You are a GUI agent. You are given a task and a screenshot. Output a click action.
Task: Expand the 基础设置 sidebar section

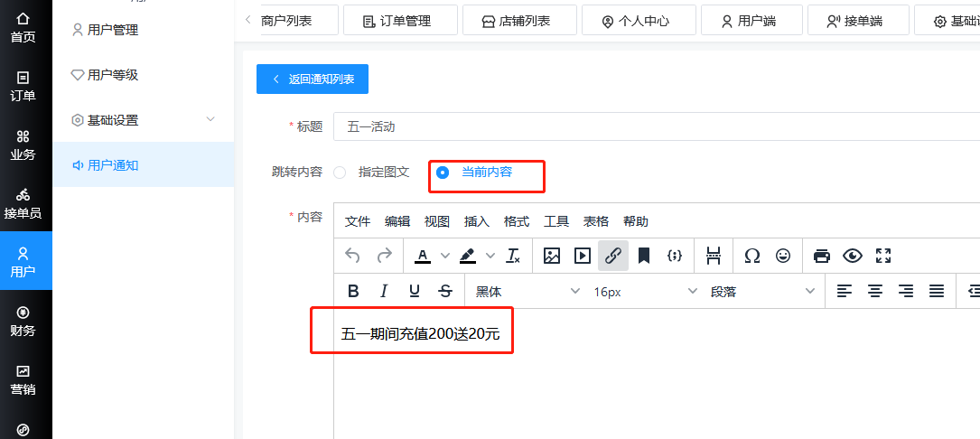click(144, 120)
